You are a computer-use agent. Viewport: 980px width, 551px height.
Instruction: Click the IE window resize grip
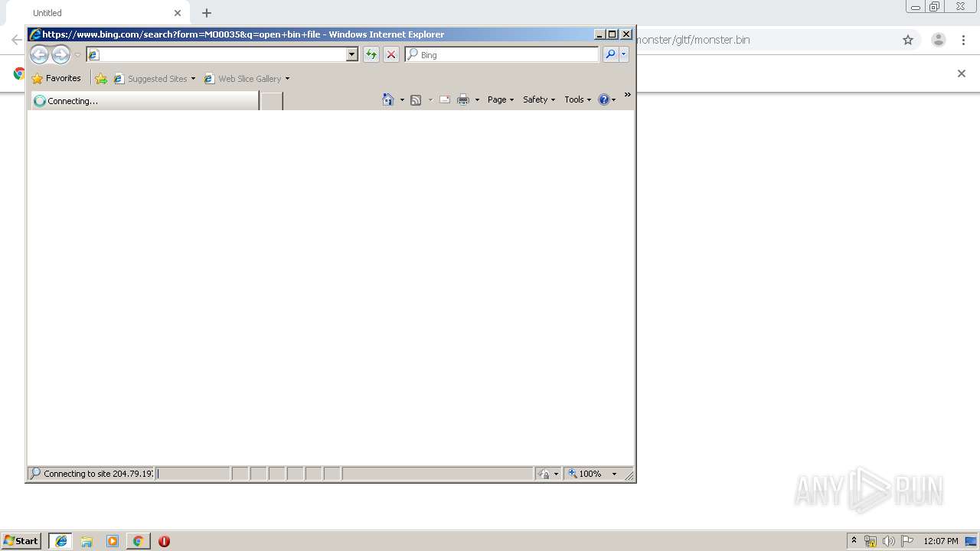point(629,475)
